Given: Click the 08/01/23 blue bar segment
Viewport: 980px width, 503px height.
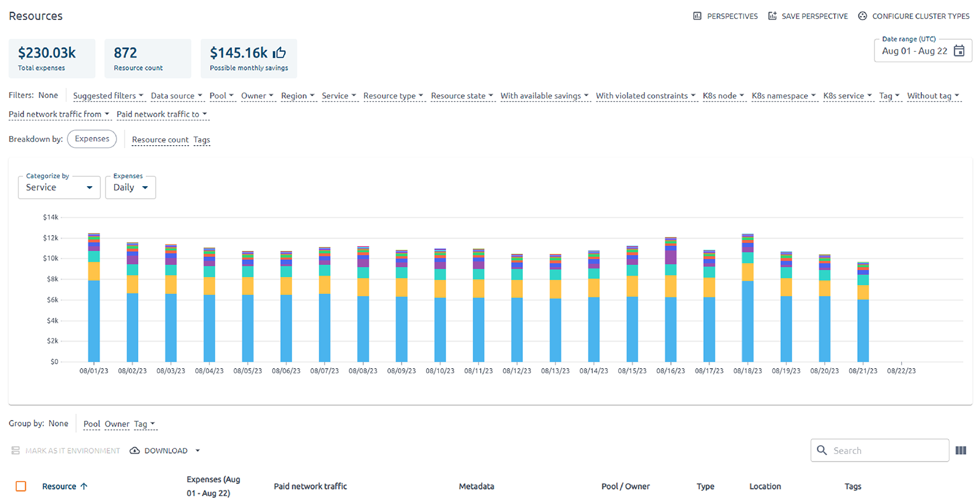Looking at the screenshot, I should pos(94,321).
